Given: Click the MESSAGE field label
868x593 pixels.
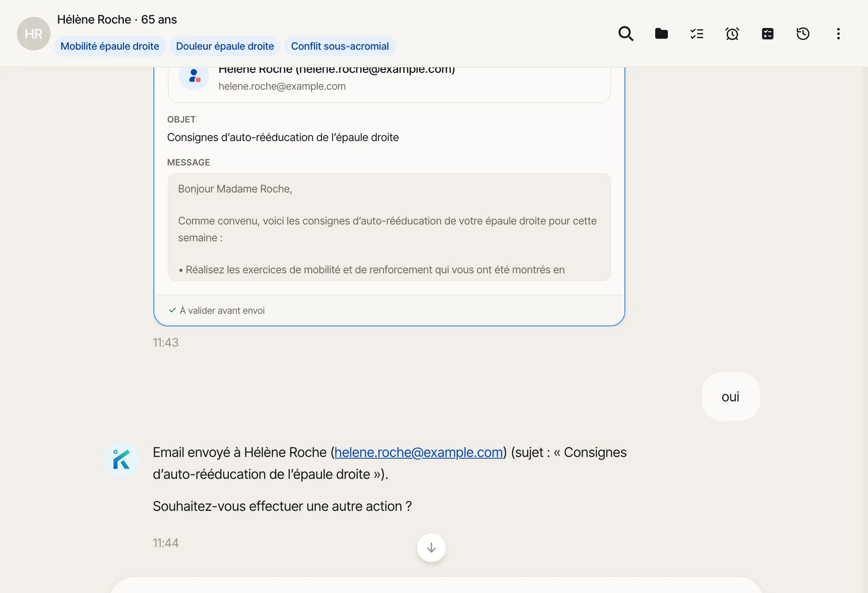Looking at the screenshot, I should point(188,162).
